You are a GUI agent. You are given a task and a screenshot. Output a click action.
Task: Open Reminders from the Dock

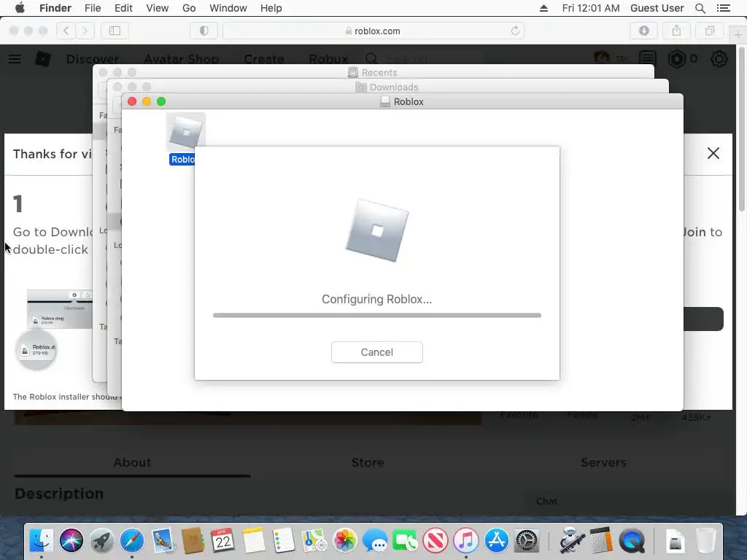point(284,541)
